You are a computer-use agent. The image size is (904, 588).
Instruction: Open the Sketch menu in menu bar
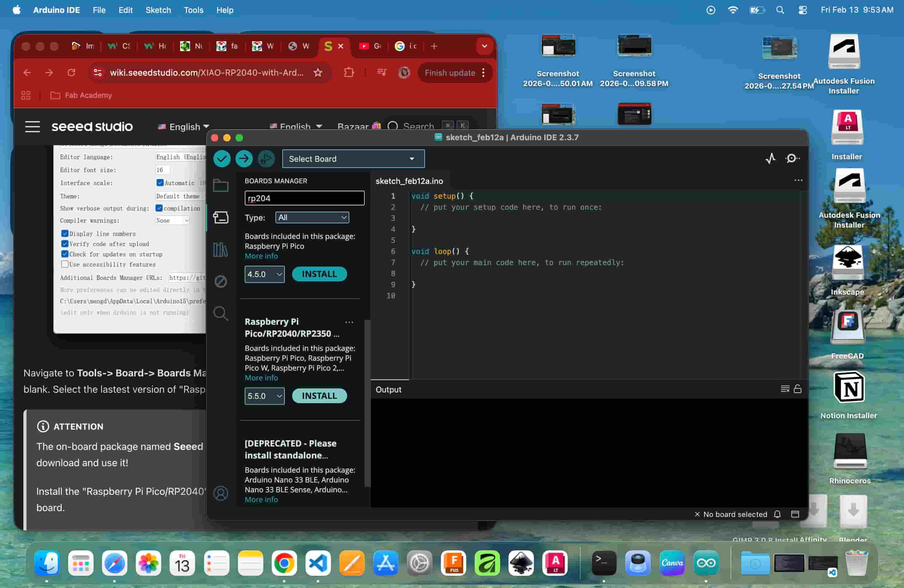[x=158, y=10]
